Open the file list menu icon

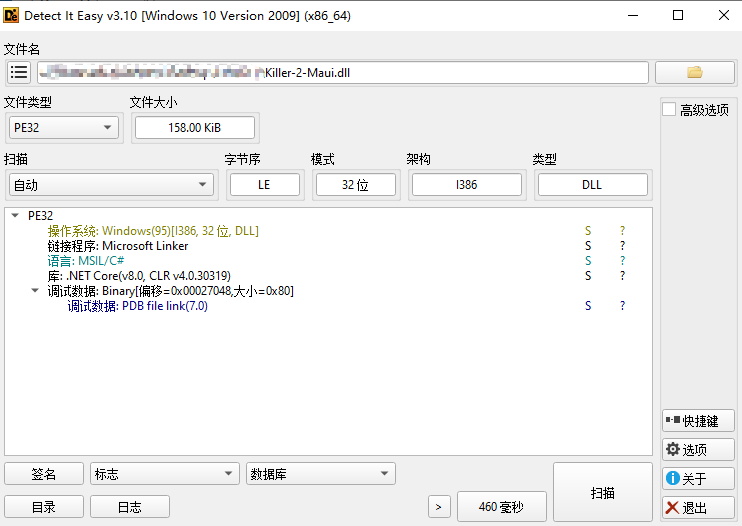[x=19, y=72]
